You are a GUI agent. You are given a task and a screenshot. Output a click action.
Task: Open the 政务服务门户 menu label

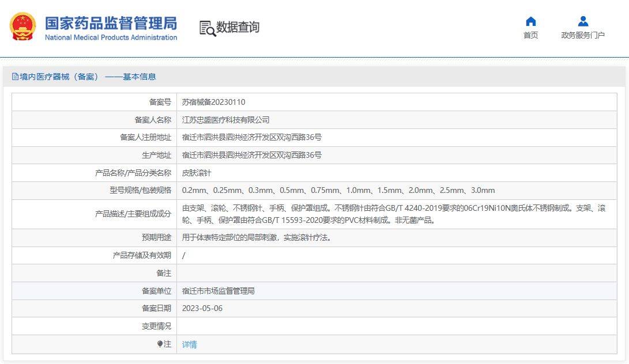click(583, 36)
